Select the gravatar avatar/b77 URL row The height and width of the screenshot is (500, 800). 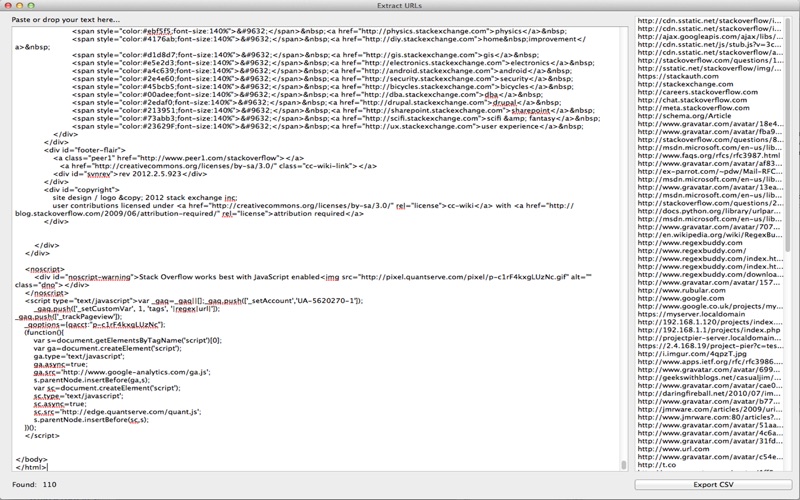pyautogui.click(x=709, y=402)
